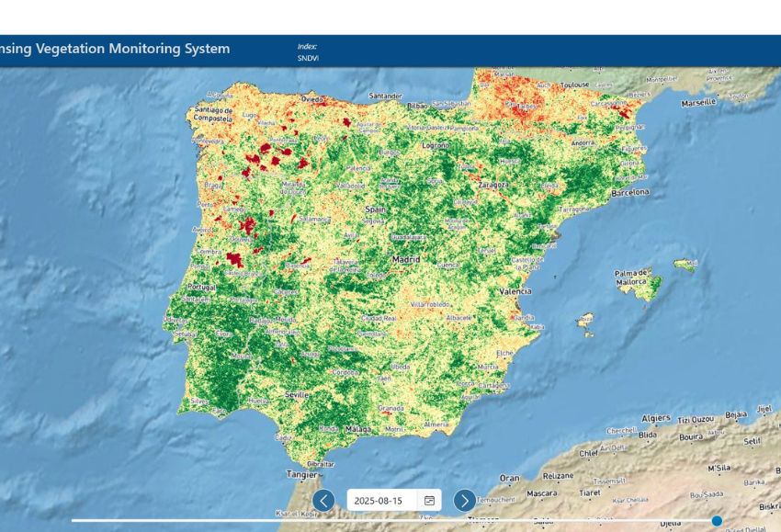Click the SNDVI index label in header

point(308,58)
